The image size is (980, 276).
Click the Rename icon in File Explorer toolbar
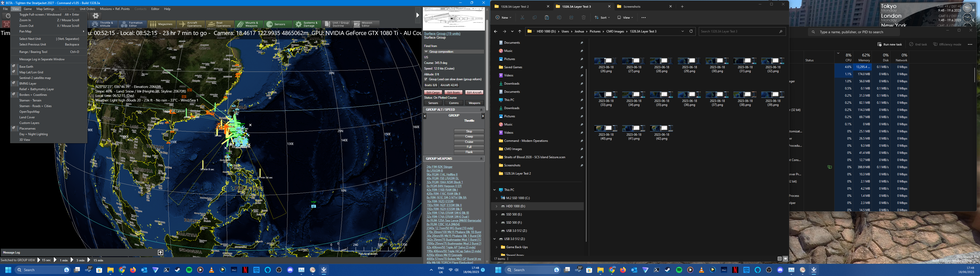[559, 18]
